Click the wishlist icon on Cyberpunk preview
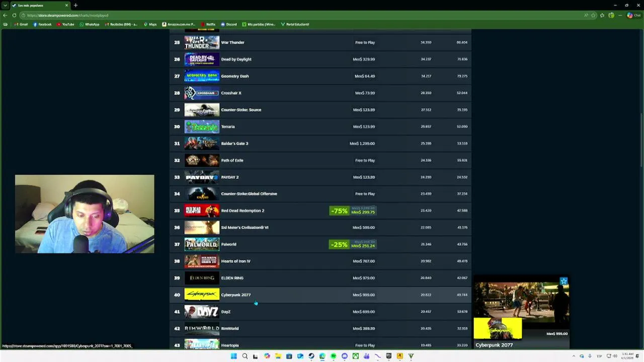Viewport: 644px width, 362px height. pyautogui.click(x=563, y=282)
